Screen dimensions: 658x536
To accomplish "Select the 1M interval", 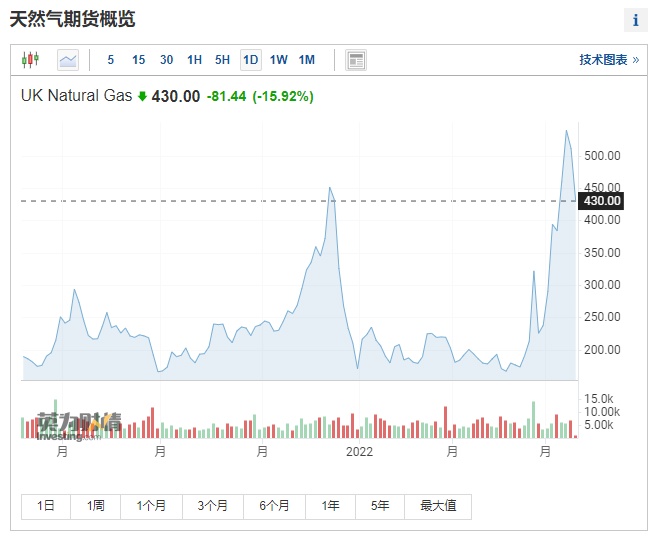I will [306, 60].
